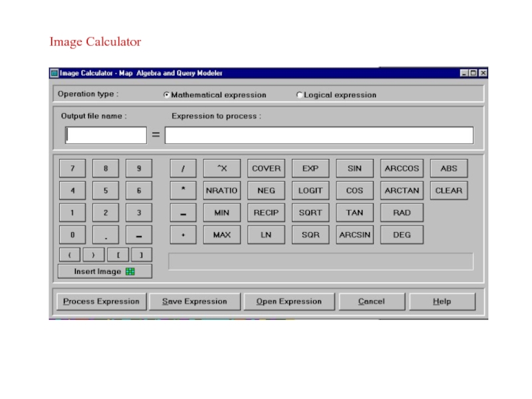The image size is (532, 399).
Task: Cancel the Image Calculator dialog
Action: (371, 302)
